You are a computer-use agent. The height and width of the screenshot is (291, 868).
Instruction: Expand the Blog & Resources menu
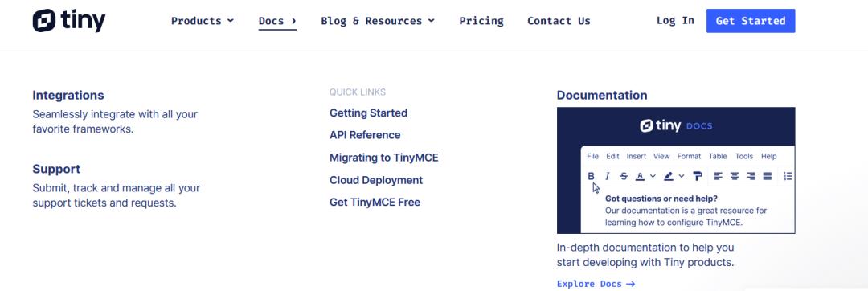[378, 21]
